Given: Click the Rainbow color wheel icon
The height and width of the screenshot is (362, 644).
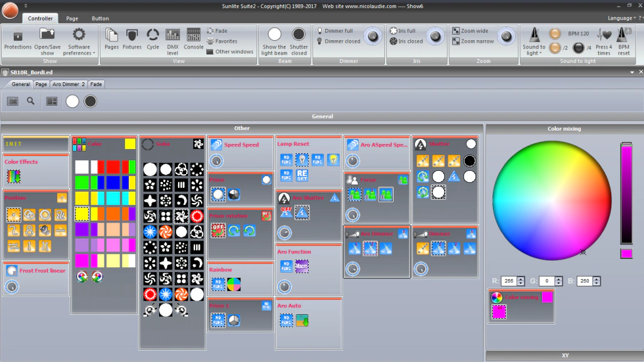Looking at the screenshot, I should tap(234, 284).
